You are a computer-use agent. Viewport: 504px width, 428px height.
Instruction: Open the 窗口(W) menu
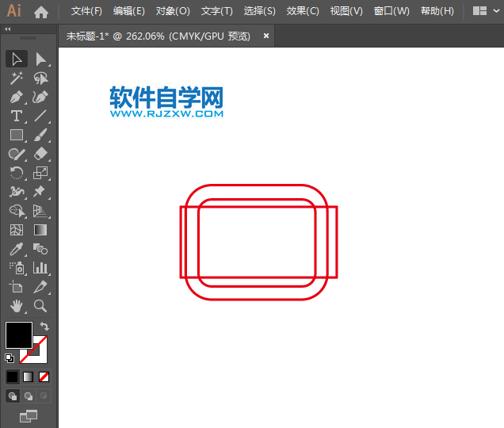tap(391, 11)
